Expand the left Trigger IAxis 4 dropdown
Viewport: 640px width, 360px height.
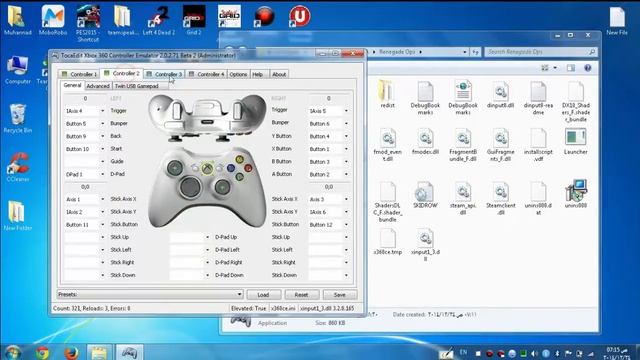tap(102, 111)
